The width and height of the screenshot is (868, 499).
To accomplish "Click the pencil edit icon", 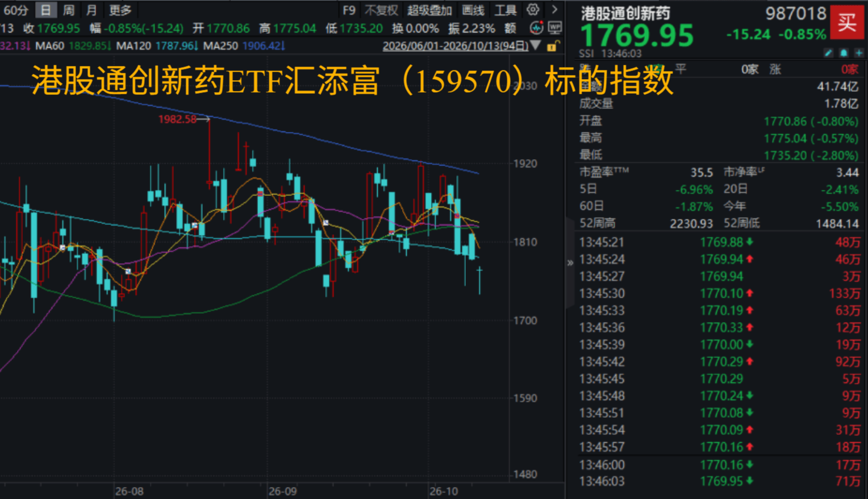I will (828, 53).
